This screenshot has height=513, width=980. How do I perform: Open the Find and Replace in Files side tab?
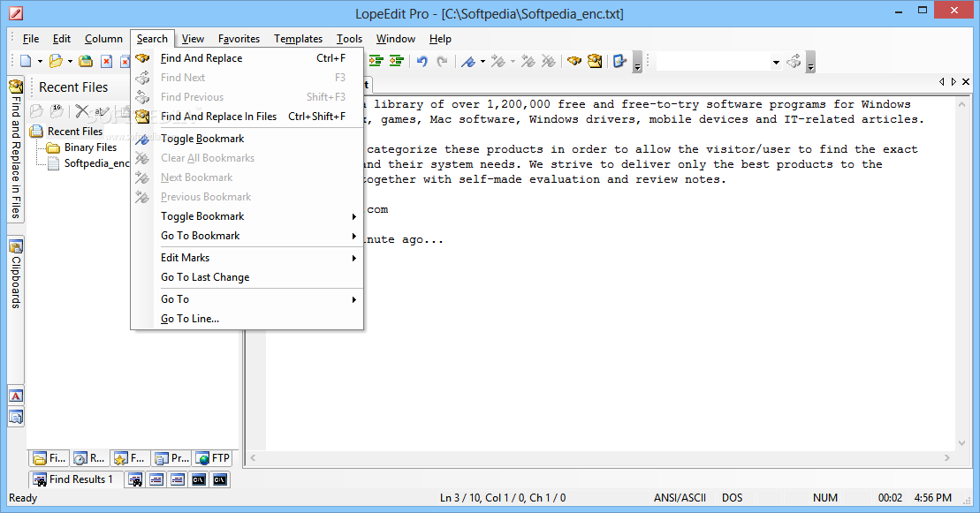click(16, 148)
